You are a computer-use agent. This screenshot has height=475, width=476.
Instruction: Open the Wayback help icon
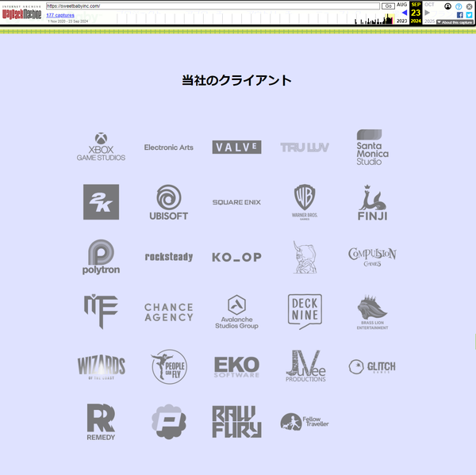(x=459, y=6)
